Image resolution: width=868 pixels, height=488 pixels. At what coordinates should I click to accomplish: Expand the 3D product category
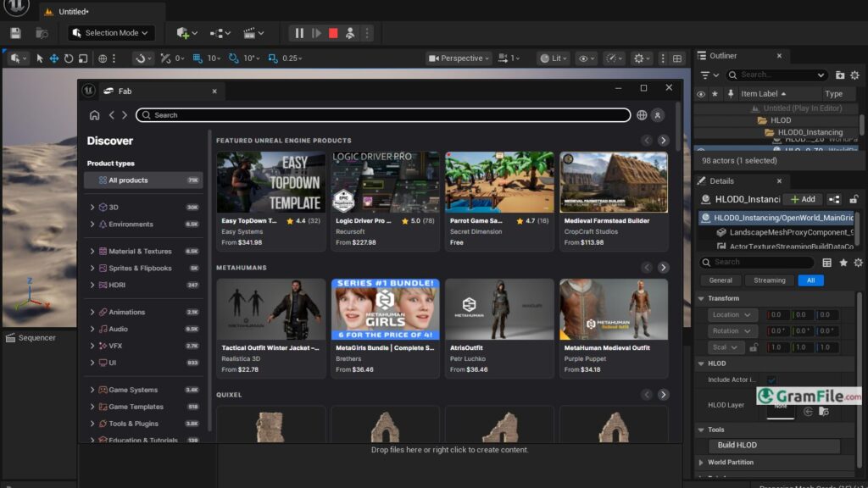pos(92,207)
